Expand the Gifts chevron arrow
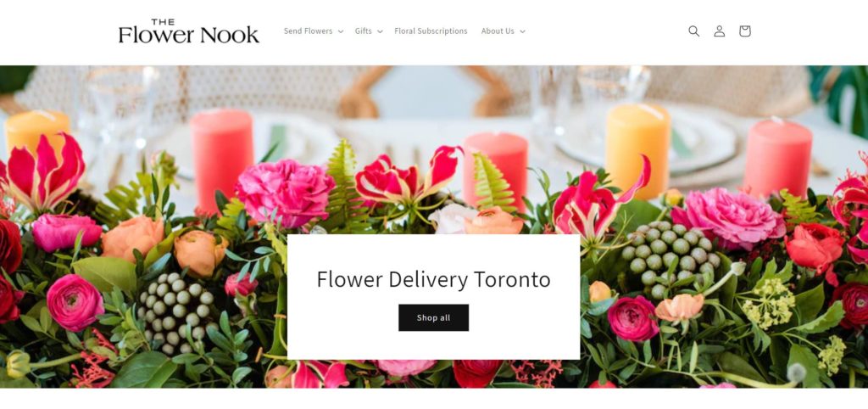Viewport: 868px width, 409px height. click(380, 31)
